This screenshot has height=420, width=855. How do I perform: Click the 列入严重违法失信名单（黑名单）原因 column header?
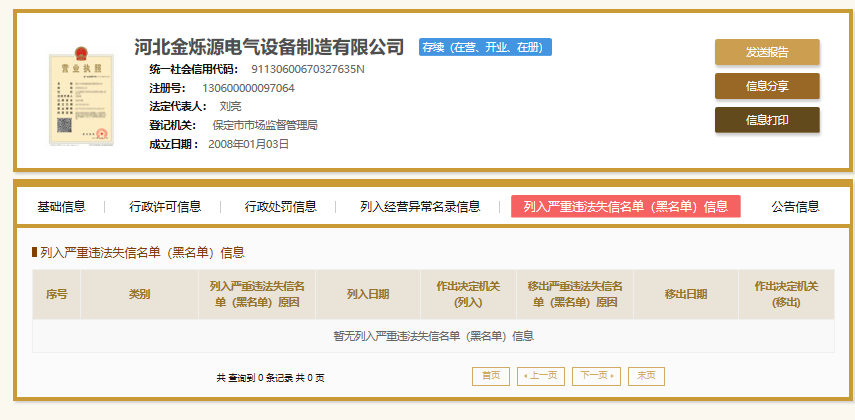257,295
